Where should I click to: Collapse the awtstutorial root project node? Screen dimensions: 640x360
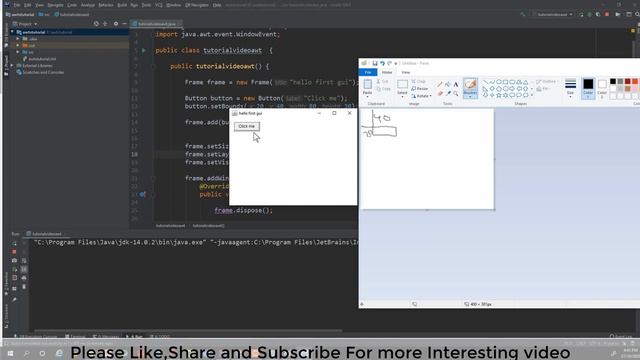click(x=12, y=32)
